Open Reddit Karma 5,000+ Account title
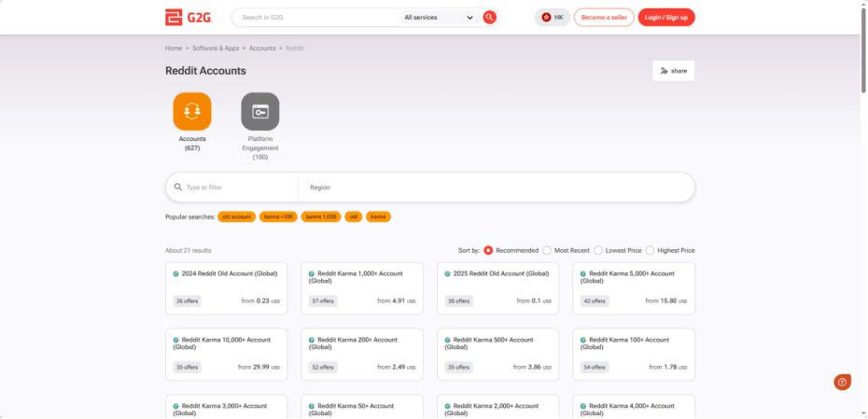Viewport: 868px width, 419px height. [628, 277]
